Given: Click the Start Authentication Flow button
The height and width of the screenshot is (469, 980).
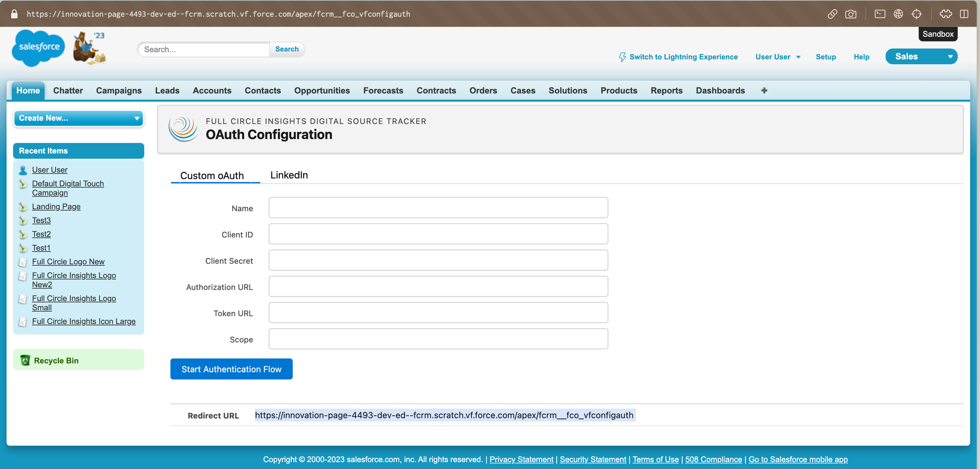Looking at the screenshot, I should 231,369.
